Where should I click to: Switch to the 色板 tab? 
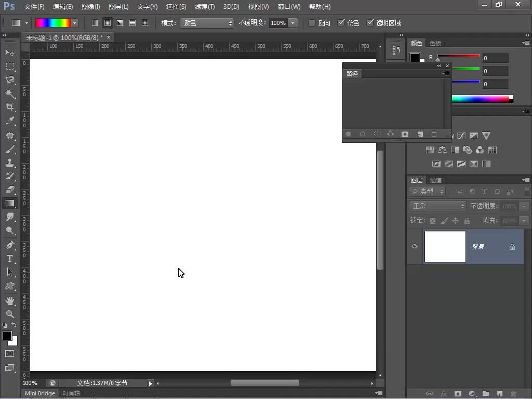(x=435, y=43)
